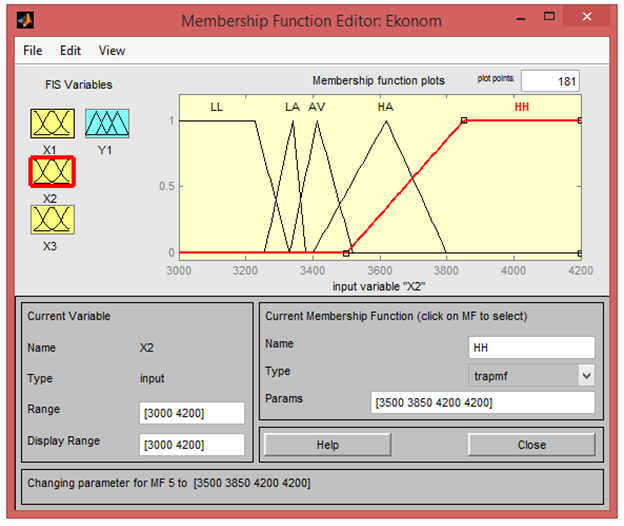The width and height of the screenshot is (624, 526).
Task: Click the plot points input field
Action: 549,81
